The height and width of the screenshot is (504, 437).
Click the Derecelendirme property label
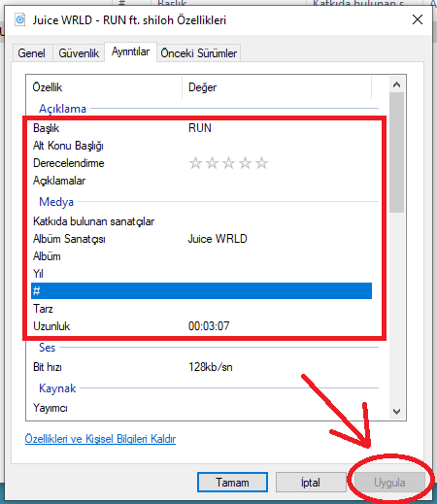(x=69, y=163)
